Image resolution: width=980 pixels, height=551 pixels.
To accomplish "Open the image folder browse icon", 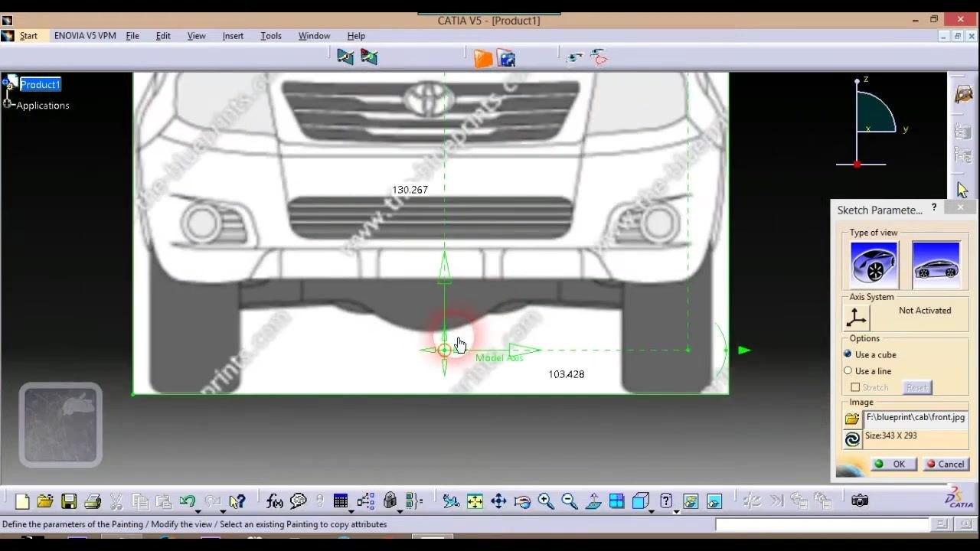I will click(852, 419).
